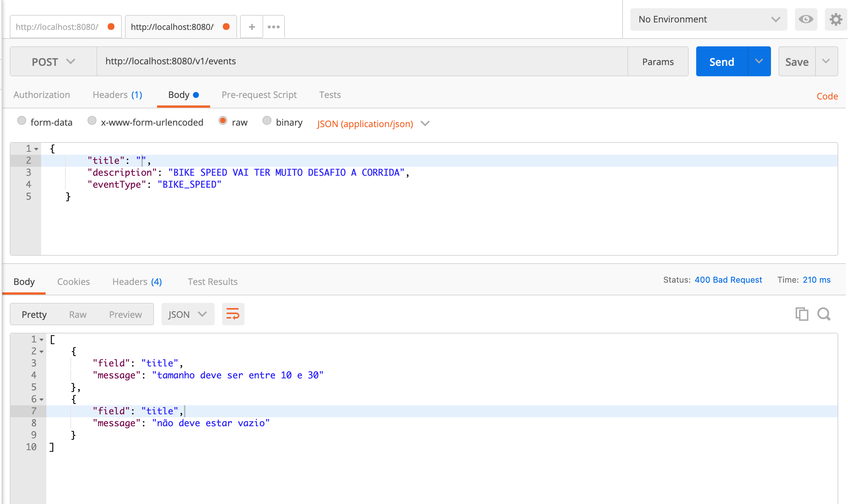Click line 3 field title in response
The image size is (848, 504).
(x=138, y=363)
